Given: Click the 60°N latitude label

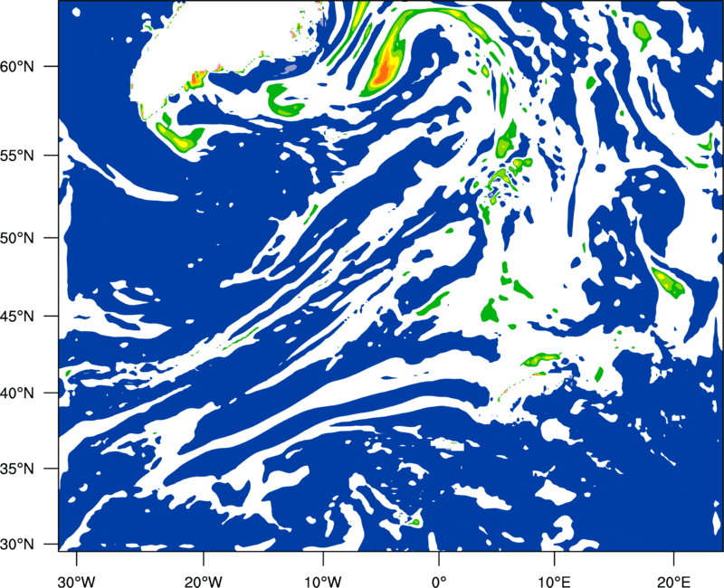Looking at the screenshot, I should pos(16,67).
